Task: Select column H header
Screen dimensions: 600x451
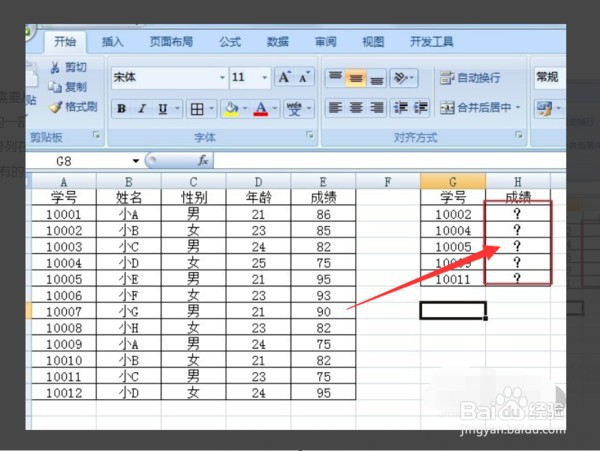Action: 518,181
